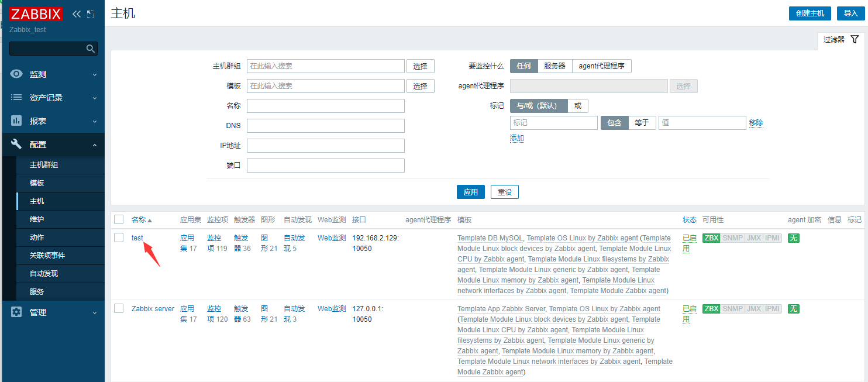Click inside the 名称 name filter field
The image size is (868, 382).
325,106
